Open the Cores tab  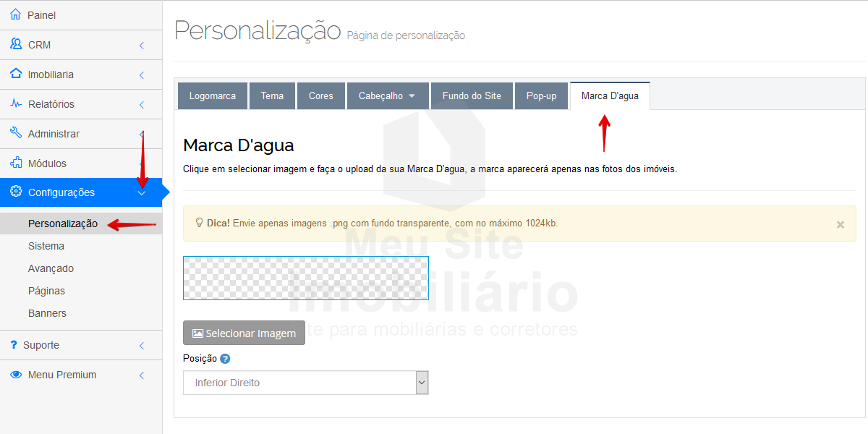321,96
